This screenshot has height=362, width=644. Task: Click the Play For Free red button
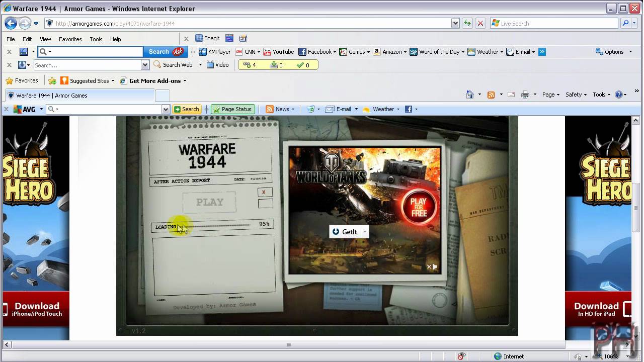pos(419,207)
